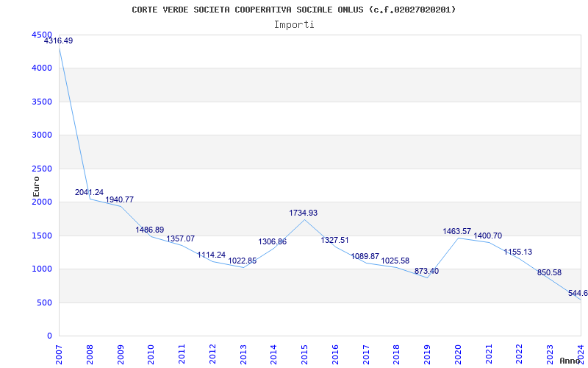Click the 2014 year axis label
The height and width of the screenshot is (368, 588).
[x=273, y=355]
